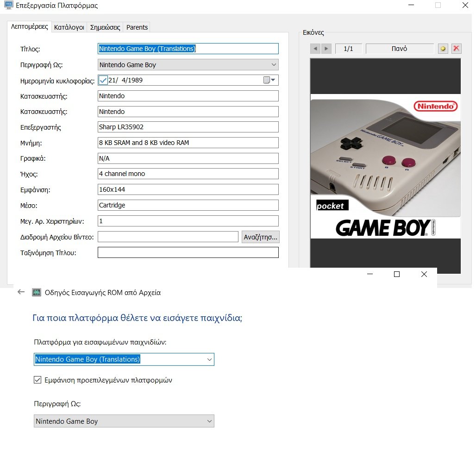Close the Επεξεργασία Πλατφόρμας window
The height and width of the screenshot is (452, 476).
pyautogui.click(x=465, y=5)
